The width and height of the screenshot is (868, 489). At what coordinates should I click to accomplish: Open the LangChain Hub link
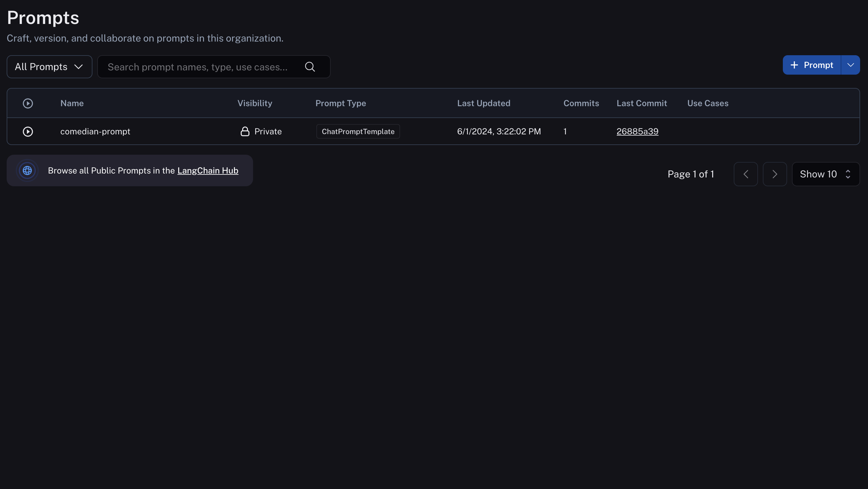coord(208,171)
